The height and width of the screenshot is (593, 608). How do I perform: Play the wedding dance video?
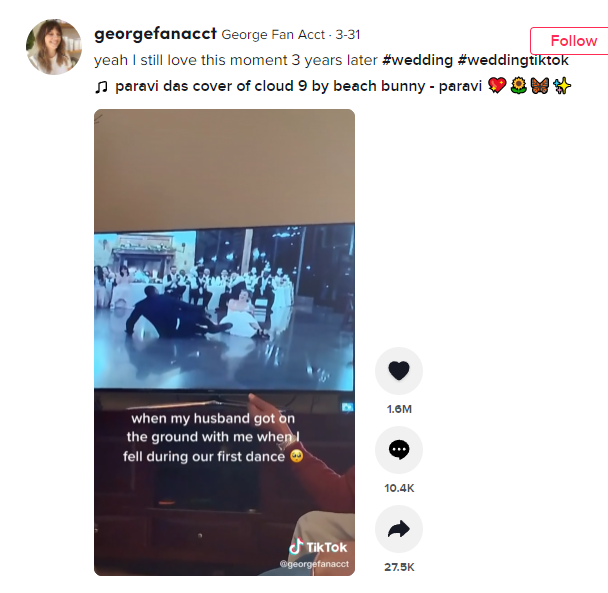[224, 342]
